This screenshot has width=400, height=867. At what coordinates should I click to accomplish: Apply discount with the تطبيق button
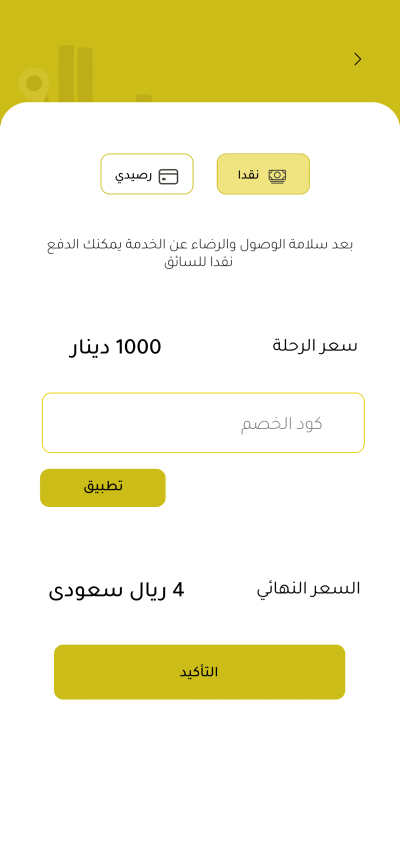tap(103, 487)
